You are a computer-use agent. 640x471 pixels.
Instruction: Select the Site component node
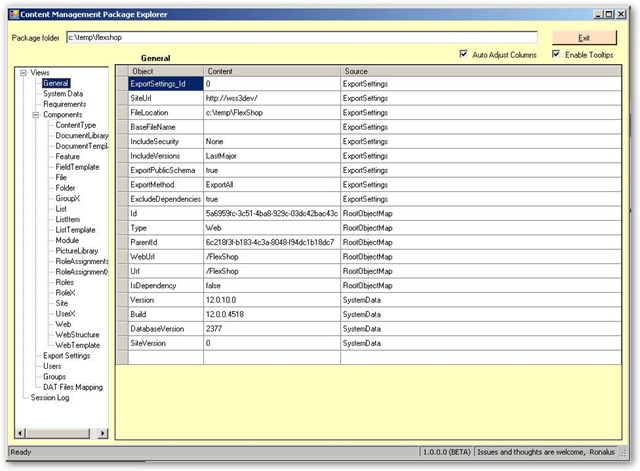tap(62, 303)
